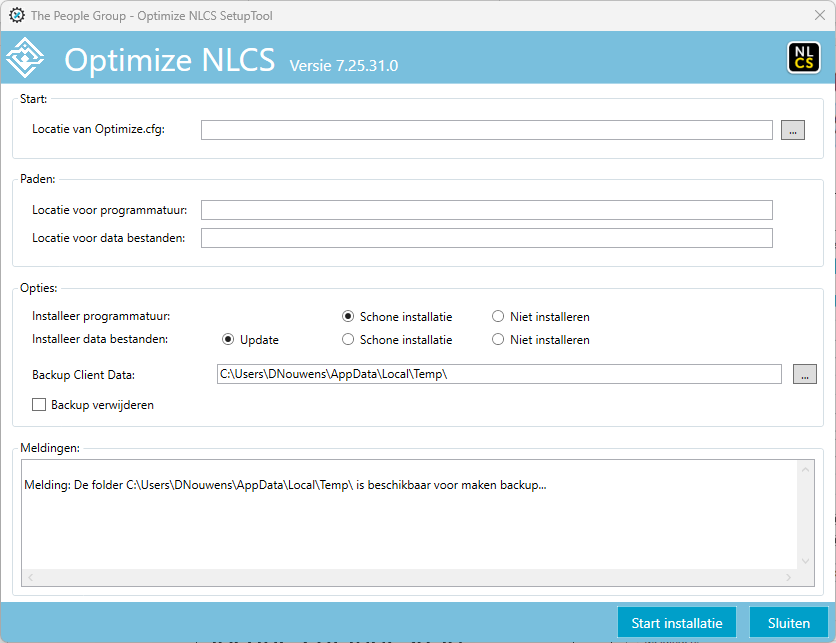Image resolution: width=836 pixels, height=643 pixels.
Task: Click the Backup Client Data label
Action: [83, 375]
